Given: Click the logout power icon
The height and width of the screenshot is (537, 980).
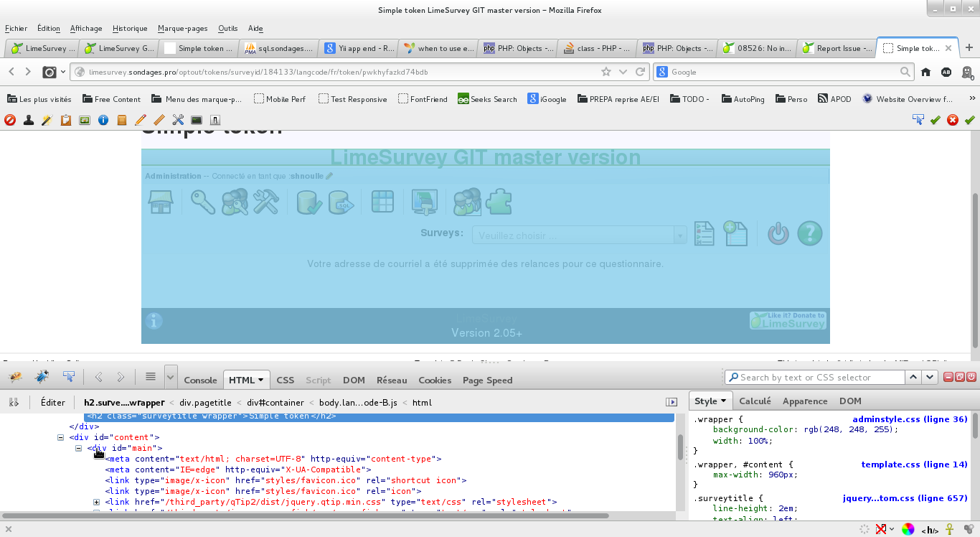Looking at the screenshot, I should [778, 233].
